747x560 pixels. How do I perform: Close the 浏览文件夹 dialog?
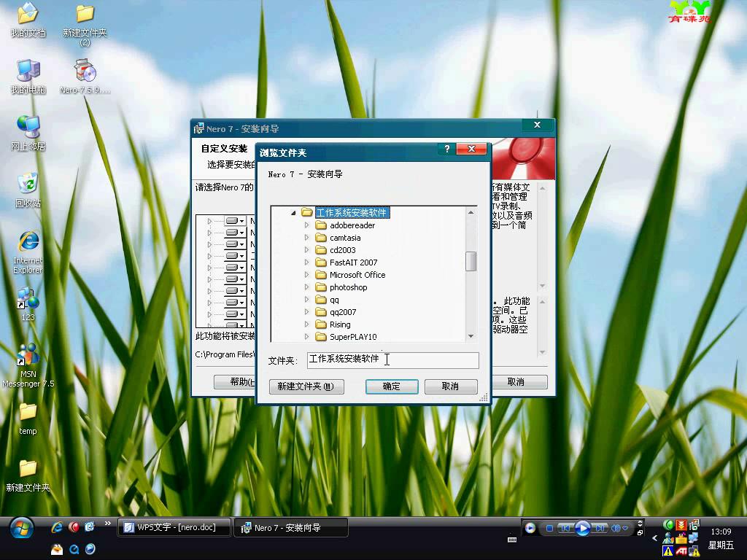(472, 149)
